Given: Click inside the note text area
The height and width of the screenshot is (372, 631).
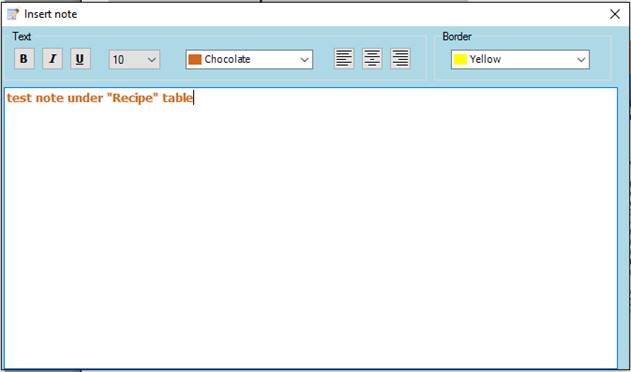Looking at the screenshot, I should click(x=311, y=227).
